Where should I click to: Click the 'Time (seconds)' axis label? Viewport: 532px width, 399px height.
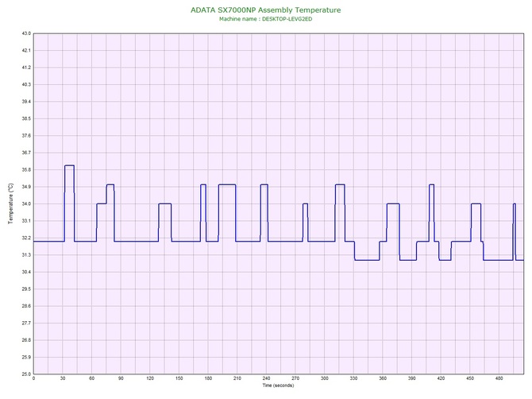(x=278, y=385)
